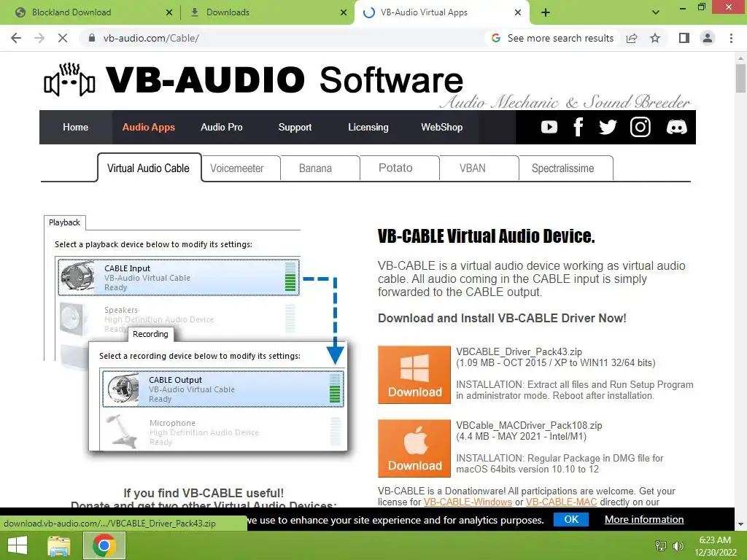The height and width of the screenshot is (560, 747).
Task: Click See more search results chip
Action: click(551, 38)
